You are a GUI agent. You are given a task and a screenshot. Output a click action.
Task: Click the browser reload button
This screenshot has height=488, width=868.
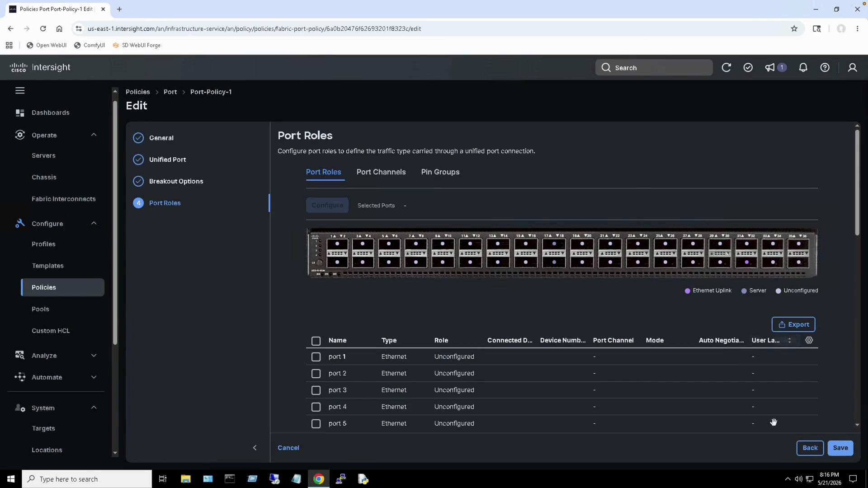point(43,28)
